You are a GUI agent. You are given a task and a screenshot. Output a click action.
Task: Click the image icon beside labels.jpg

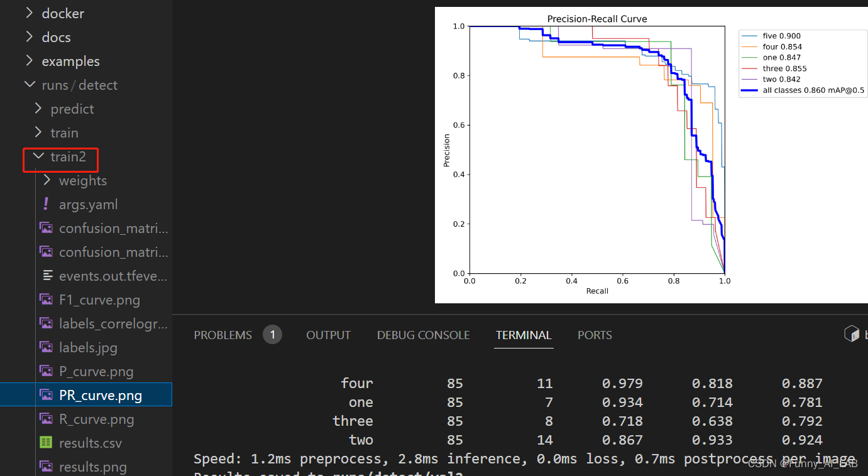click(x=46, y=347)
